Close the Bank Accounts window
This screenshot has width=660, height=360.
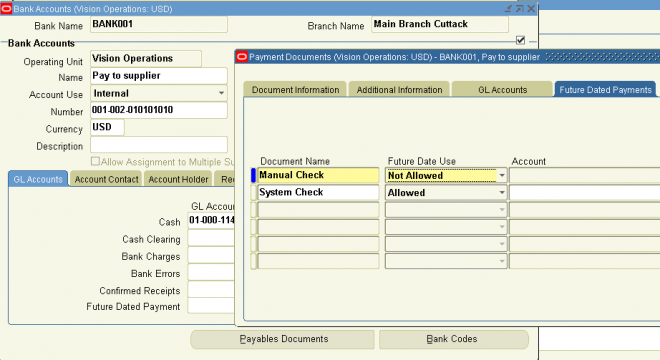click(531, 8)
